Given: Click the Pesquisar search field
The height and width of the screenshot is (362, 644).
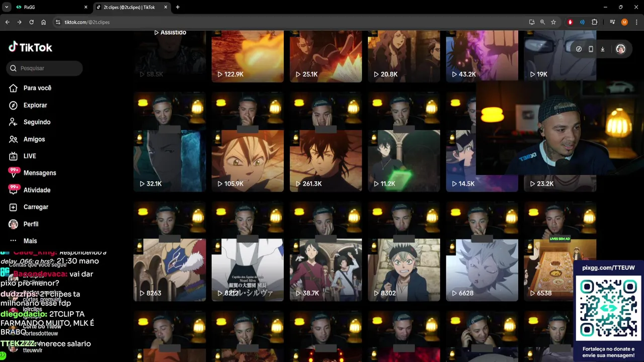Looking at the screenshot, I should pyautogui.click(x=45, y=68).
